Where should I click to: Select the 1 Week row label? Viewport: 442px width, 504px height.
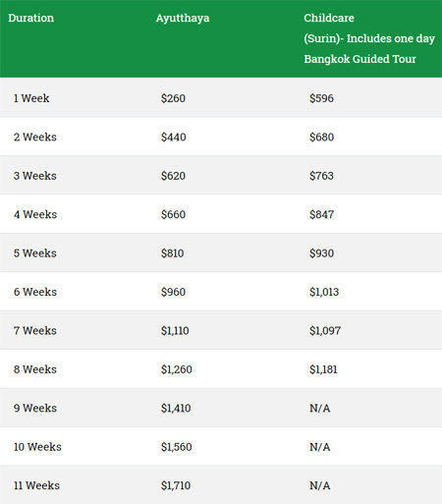pos(31,98)
